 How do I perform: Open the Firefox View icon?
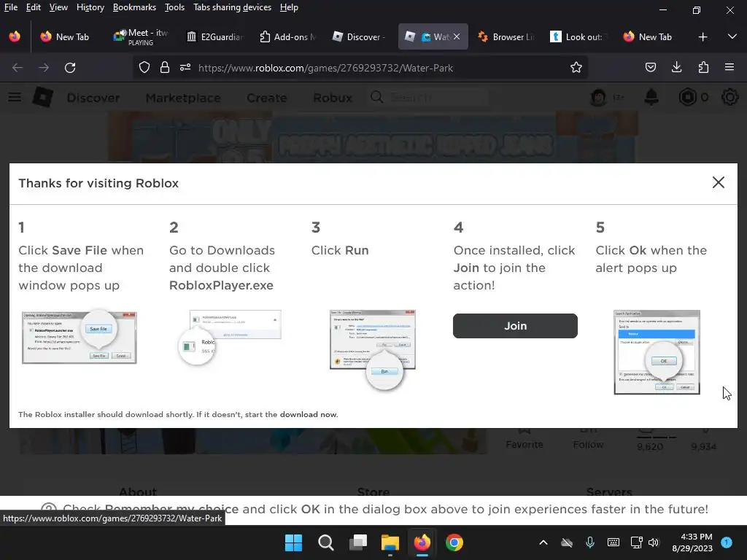[15, 36]
